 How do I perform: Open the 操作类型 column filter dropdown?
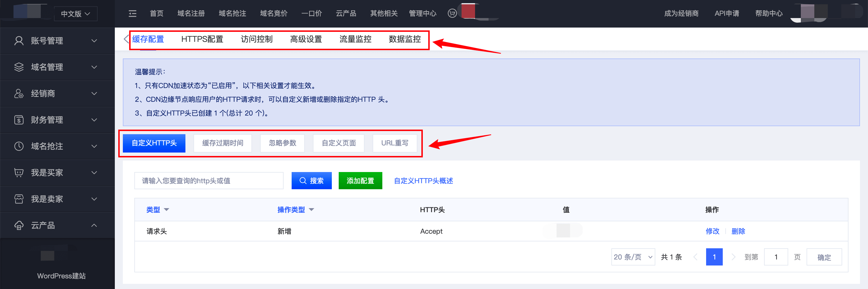pos(311,210)
